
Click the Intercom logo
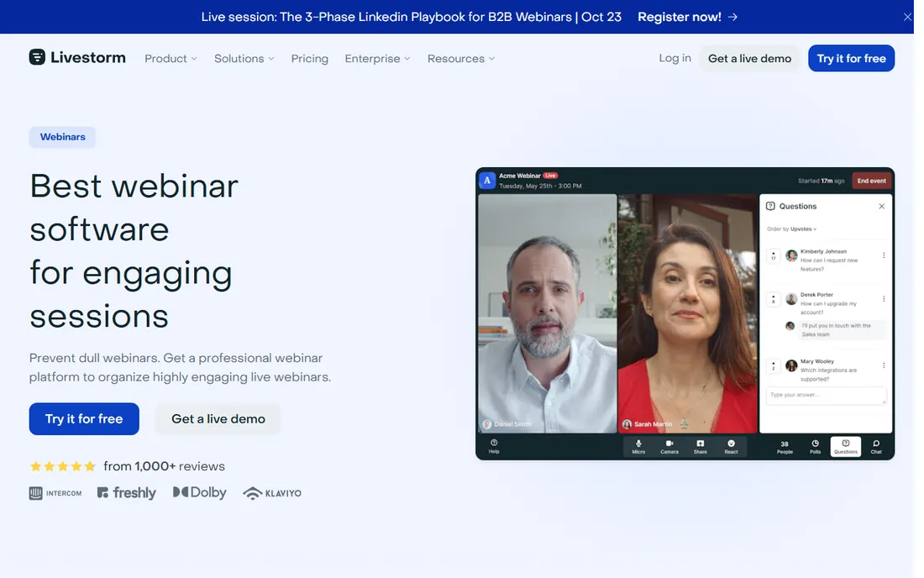point(55,493)
